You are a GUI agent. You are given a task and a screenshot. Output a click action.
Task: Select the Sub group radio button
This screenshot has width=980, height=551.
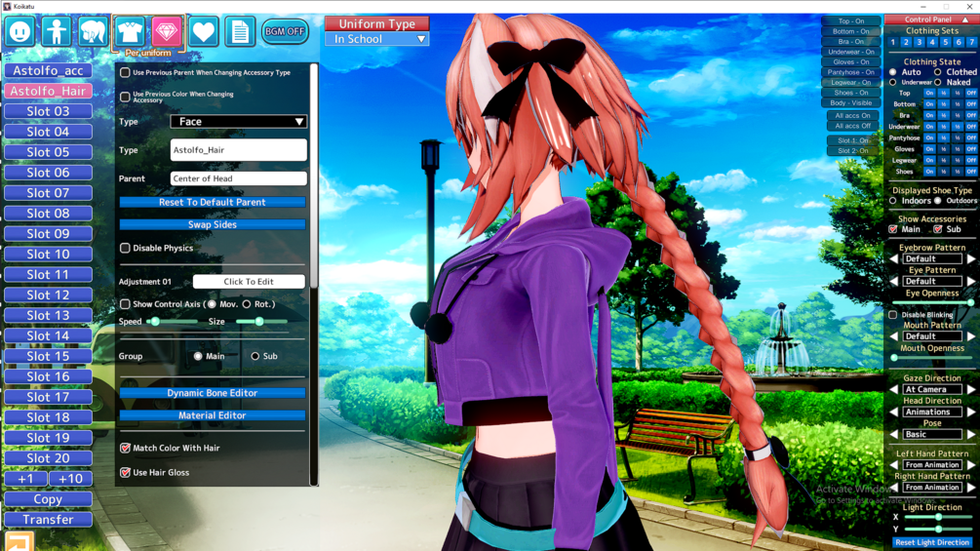(x=255, y=356)
